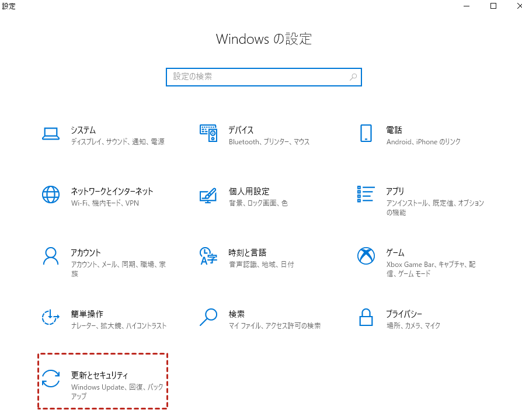Open the 時刻と言語 title

point(248,252)
